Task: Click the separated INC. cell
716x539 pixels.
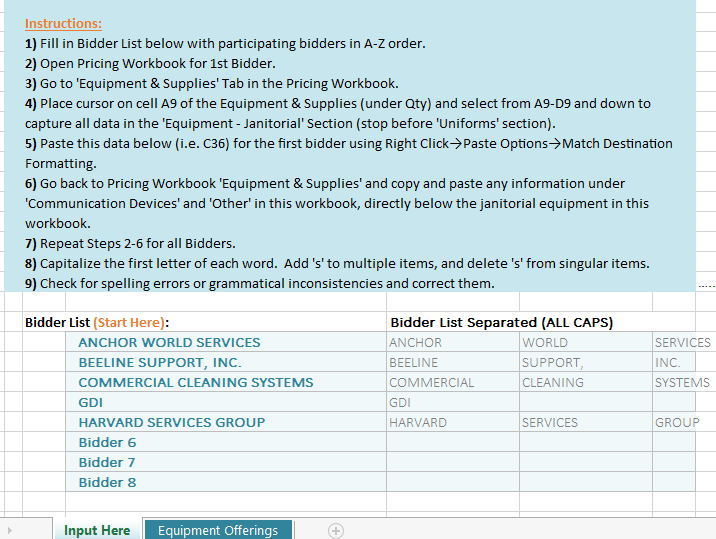Action: 674,362
